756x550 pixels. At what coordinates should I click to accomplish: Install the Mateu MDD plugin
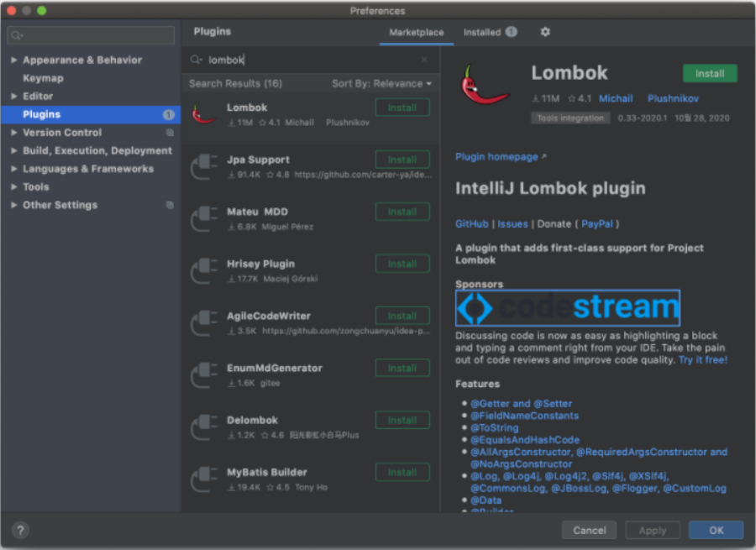pos(402,212)
